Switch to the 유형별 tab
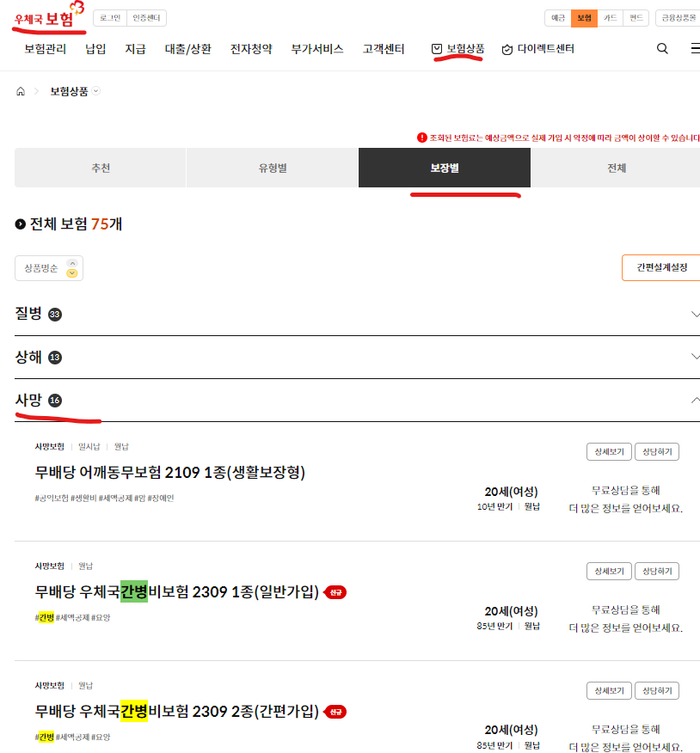This screenshot has height=753, width=700. 272,168
